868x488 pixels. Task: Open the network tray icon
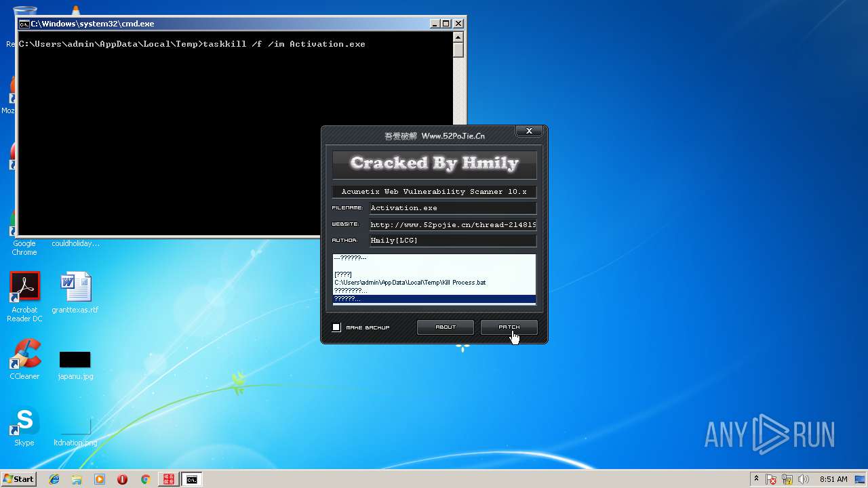click(x=787, y=480)
